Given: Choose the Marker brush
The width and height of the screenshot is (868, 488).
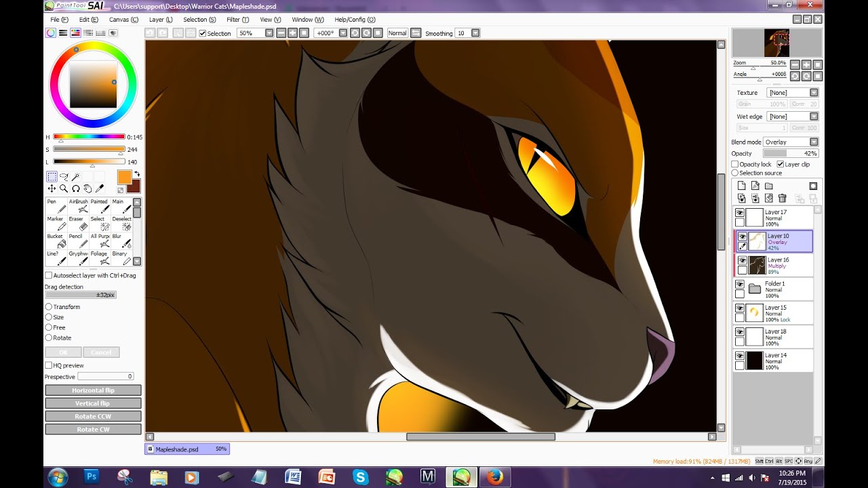Looking at the screenshot, I should click(x=56, y=224).
